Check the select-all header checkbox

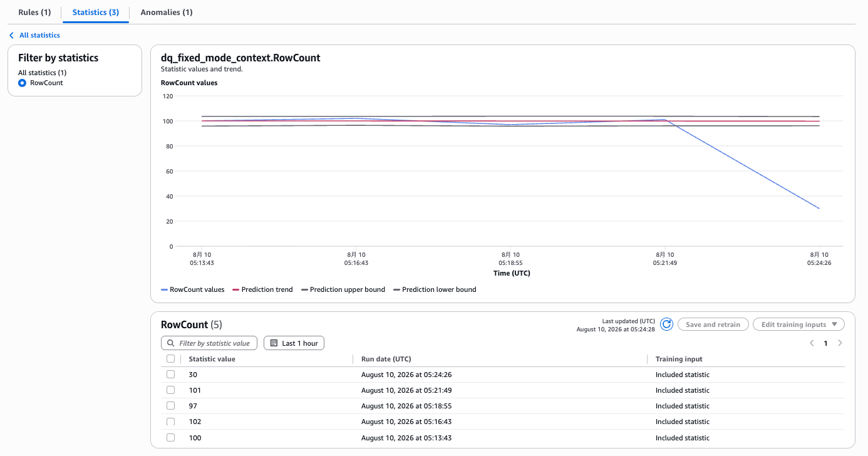tap(170, 359)
